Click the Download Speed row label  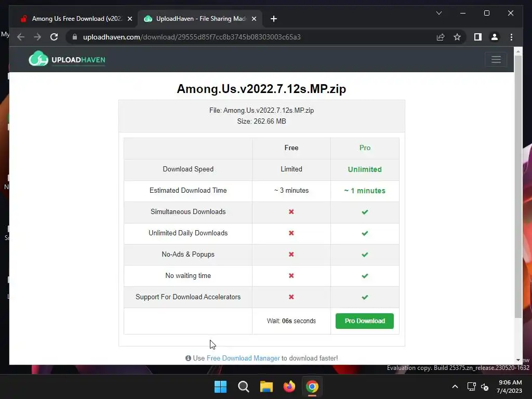click(188, 169)
